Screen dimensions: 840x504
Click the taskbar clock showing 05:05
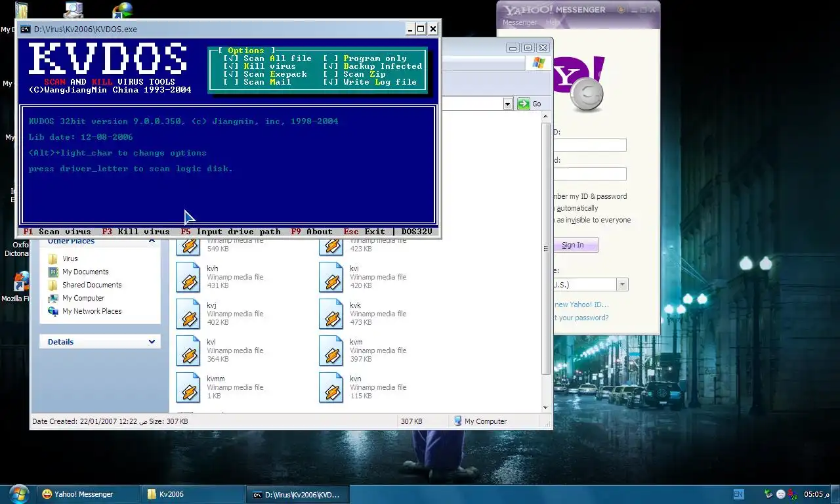tap(818, 494)
